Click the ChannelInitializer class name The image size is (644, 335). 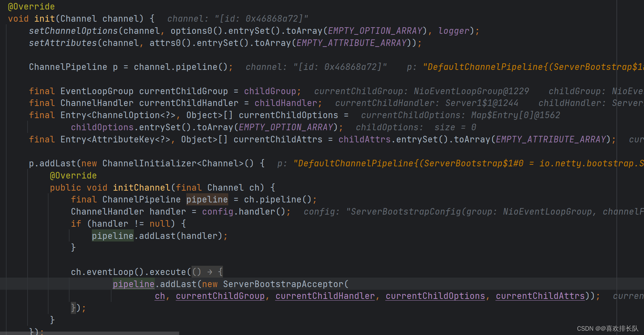point(149,163)
